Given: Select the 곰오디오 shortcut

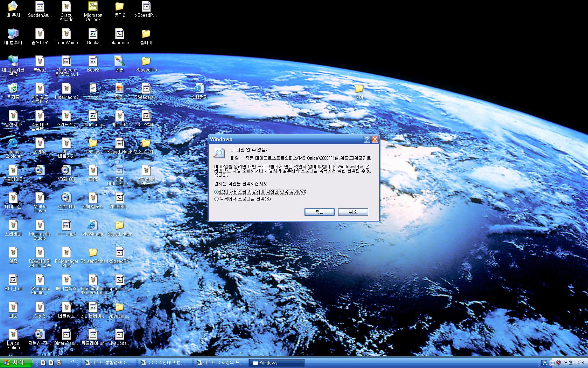Looking at the screenshot, I should tap(40, 37).
